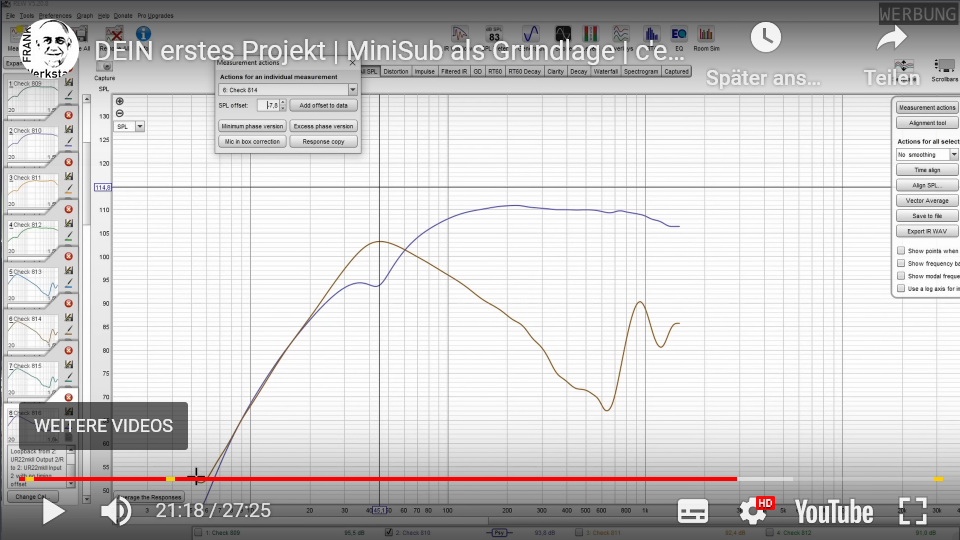The height and width of the screenshot is (540, 960).
Task: Click the Capture camera icon
Action: tap(105, 67)
